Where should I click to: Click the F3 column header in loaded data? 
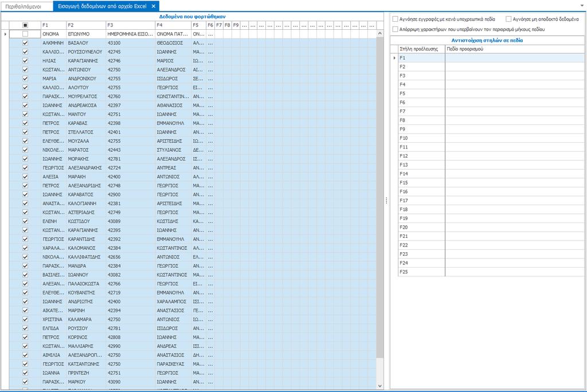tap(131, 25)
